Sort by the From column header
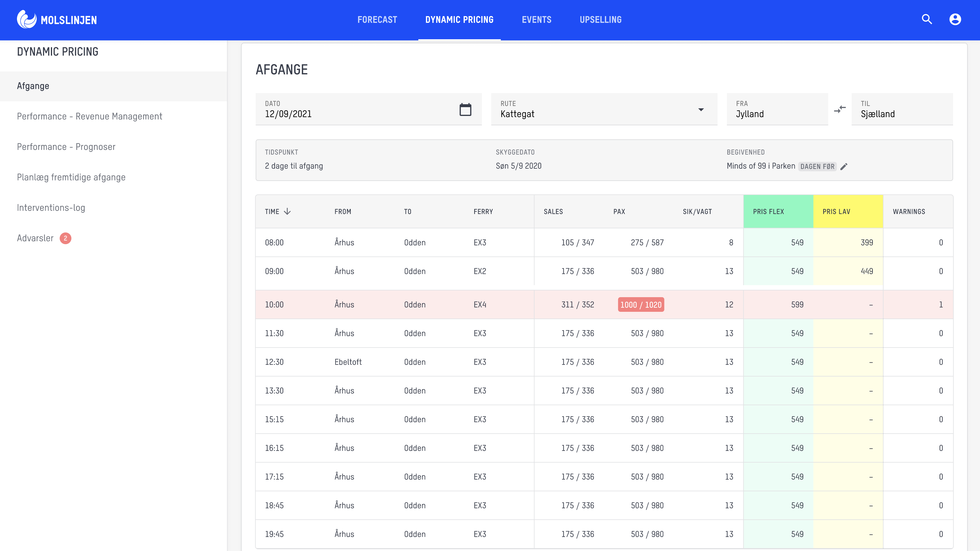 [x=343, y=211]
